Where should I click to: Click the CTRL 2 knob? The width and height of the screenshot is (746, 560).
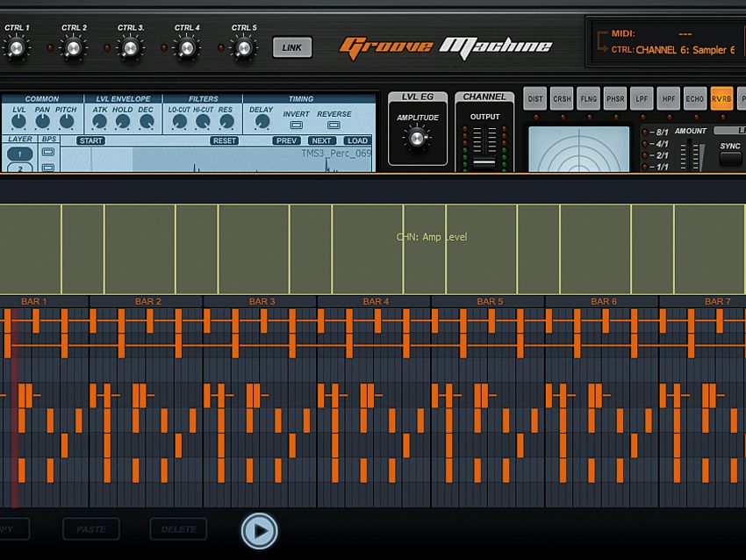73,48
